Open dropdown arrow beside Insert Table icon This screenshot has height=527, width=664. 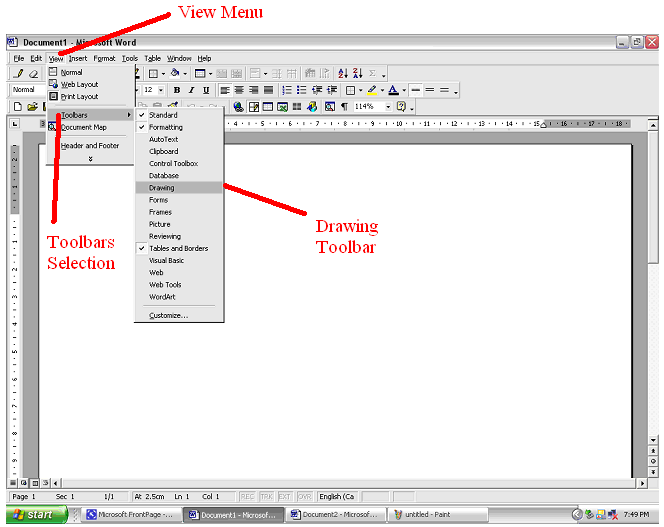coord(210,74)
